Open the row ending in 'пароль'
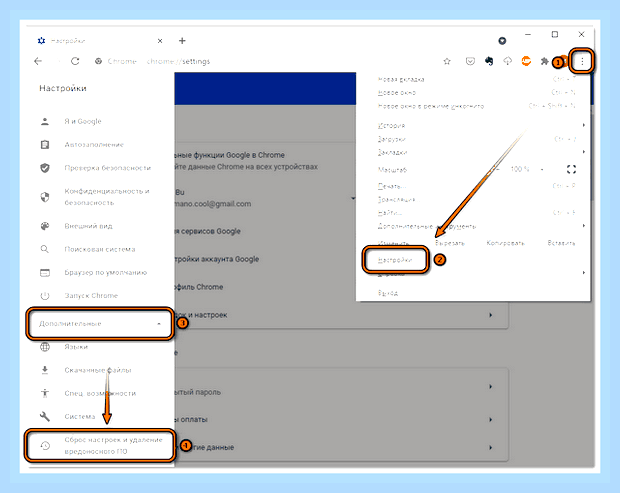Viewport: 620px width, 493px height. (x=341, y=386)
